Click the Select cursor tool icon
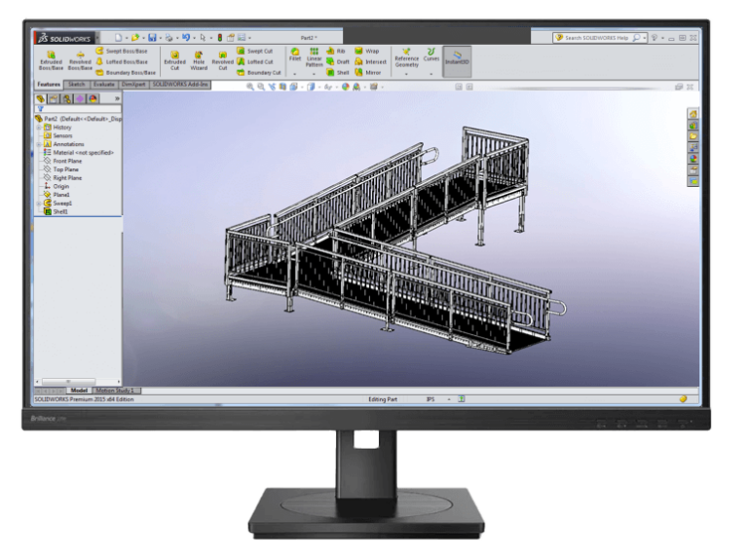748x560 pixels. coord(203,38)
